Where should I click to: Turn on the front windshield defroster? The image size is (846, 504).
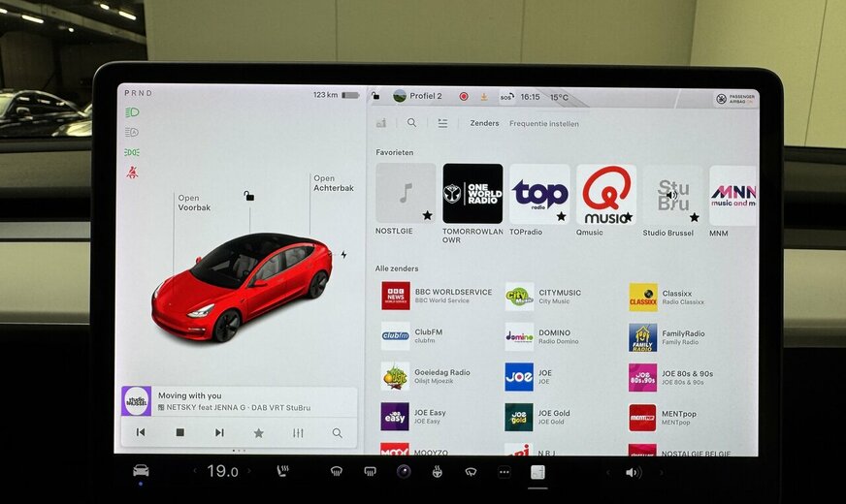(x=336, y=472)
